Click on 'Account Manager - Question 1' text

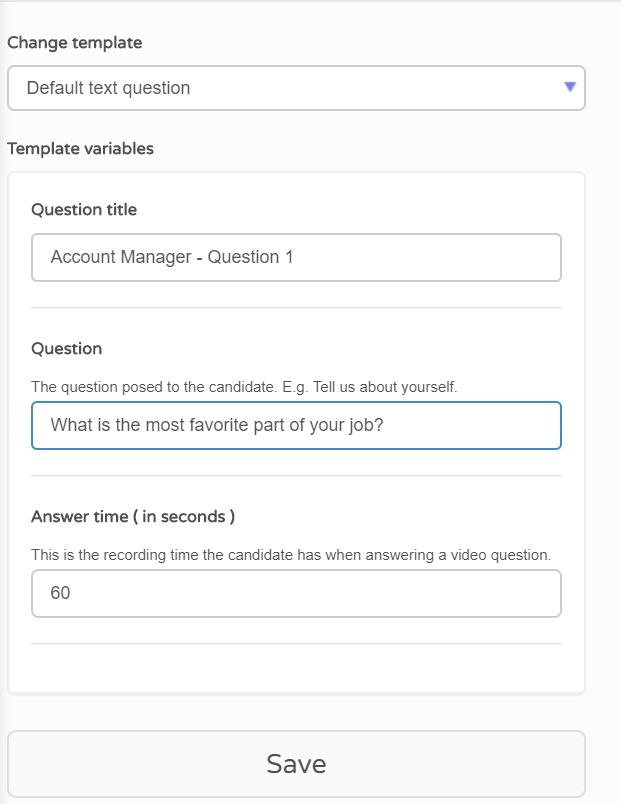click(172, 257)
